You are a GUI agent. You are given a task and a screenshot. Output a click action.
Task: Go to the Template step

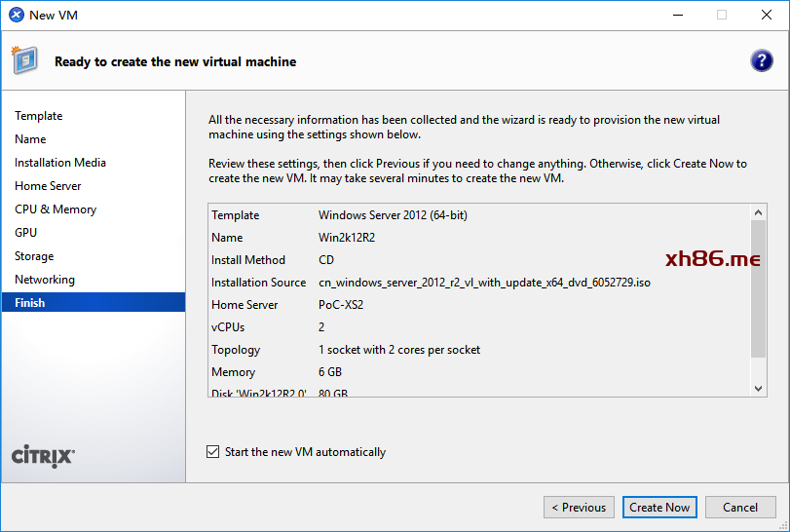(x=39, y=116)
